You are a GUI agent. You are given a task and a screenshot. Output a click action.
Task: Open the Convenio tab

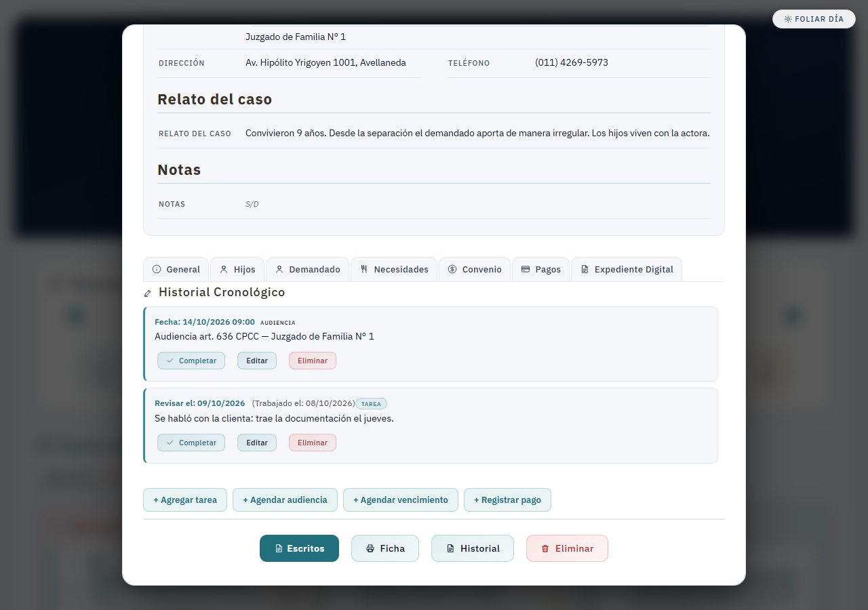coord(475,269)
